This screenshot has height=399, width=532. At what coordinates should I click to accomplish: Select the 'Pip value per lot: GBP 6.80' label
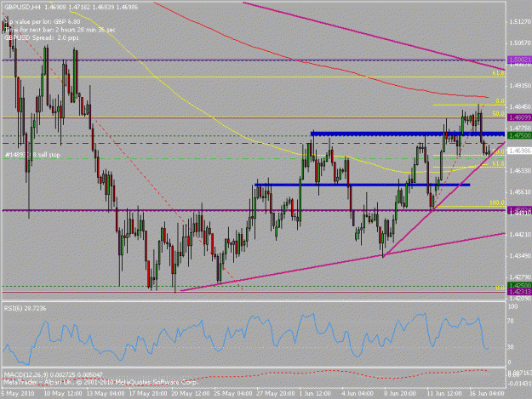point(42,22)
